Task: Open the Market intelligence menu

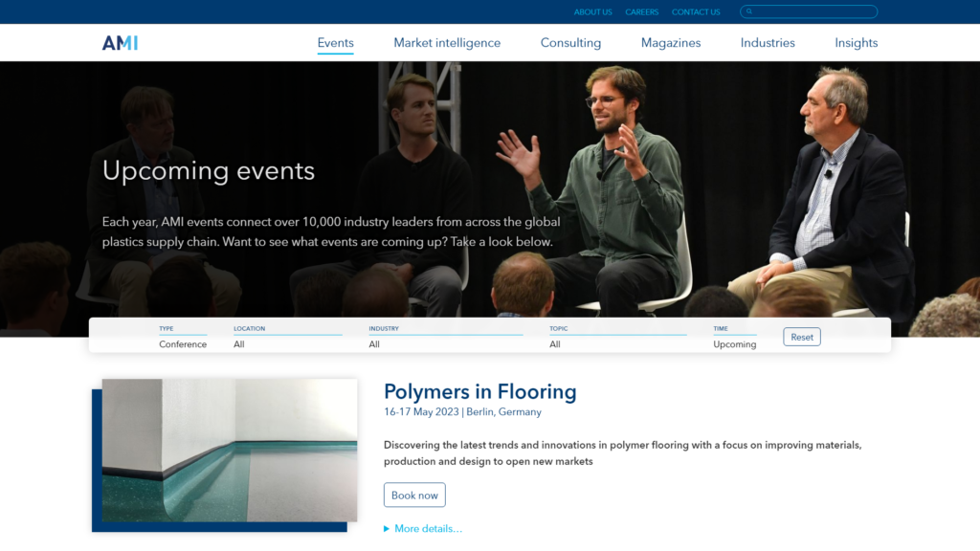Action: [447, 42]
